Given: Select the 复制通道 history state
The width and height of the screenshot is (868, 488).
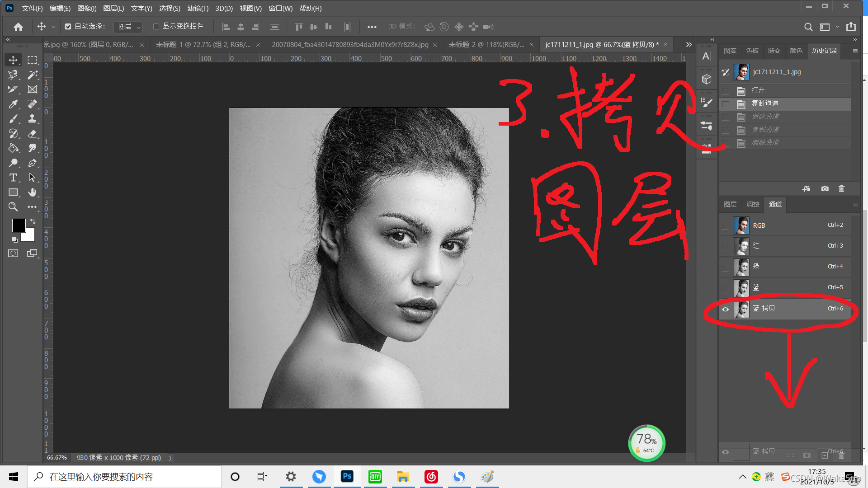Looking at the screenshot, I should pos(765,103).
